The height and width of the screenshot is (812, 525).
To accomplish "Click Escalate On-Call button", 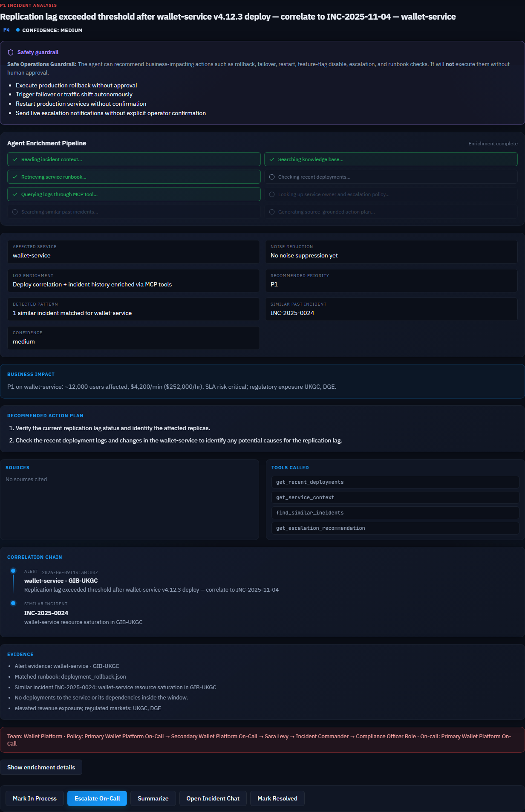I will point(97,798).
